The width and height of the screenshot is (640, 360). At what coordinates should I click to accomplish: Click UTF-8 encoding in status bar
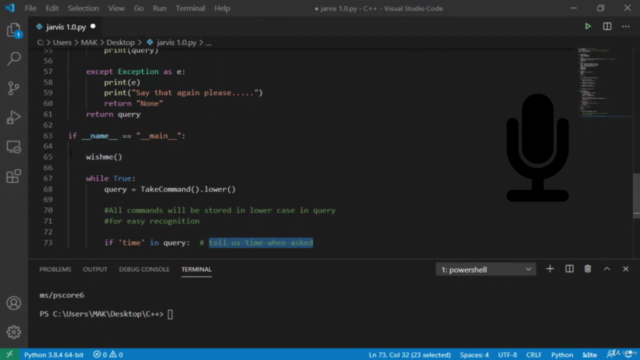click(x=507, y=355)
